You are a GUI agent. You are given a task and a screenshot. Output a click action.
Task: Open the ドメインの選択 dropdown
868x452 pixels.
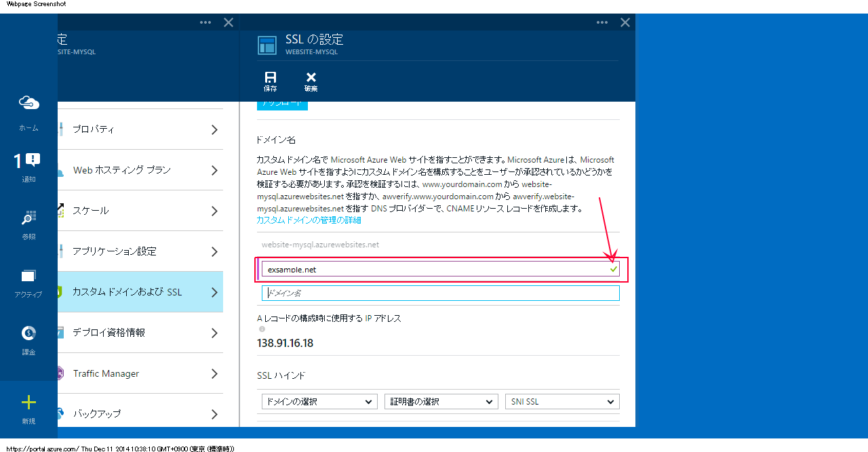click(319, 402)
